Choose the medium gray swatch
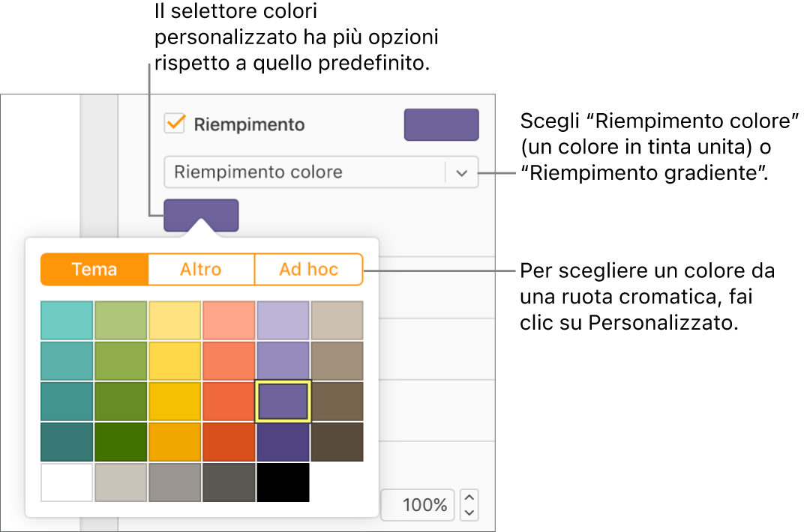The width and height of the screenshot is (807, 532). coord(175,483)
